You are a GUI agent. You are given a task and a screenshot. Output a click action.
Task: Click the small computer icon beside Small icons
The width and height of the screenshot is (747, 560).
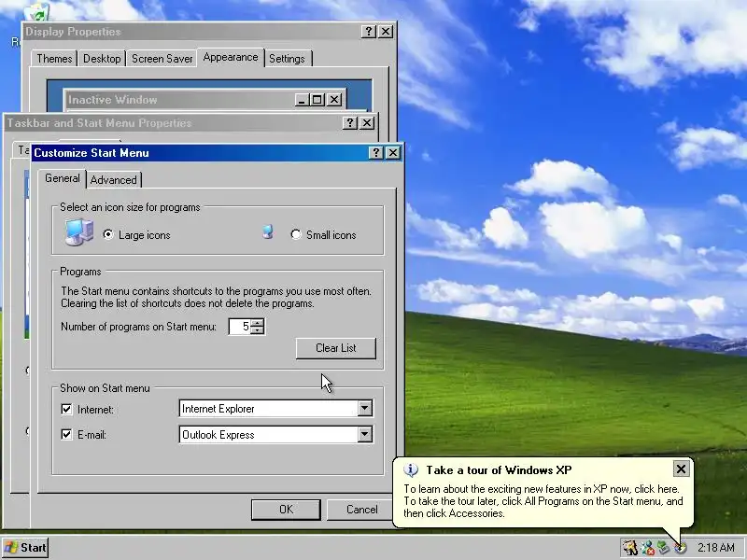tap(268, 231)
